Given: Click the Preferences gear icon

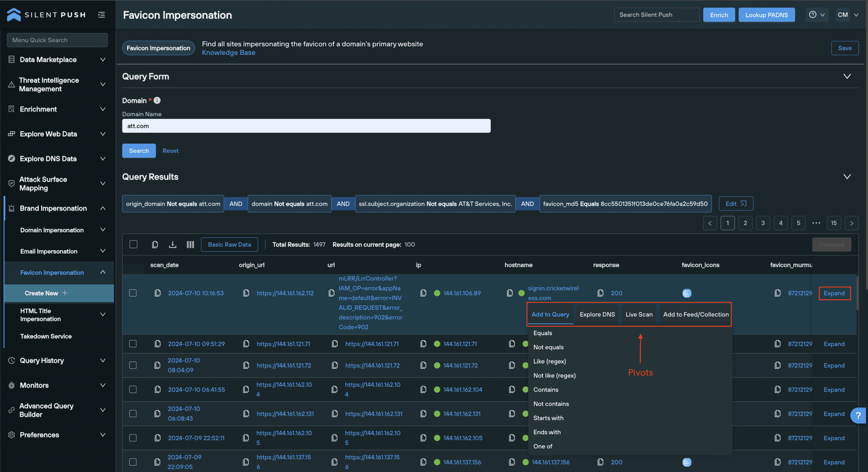Looking at the screenshot, I should click(12, 434).
